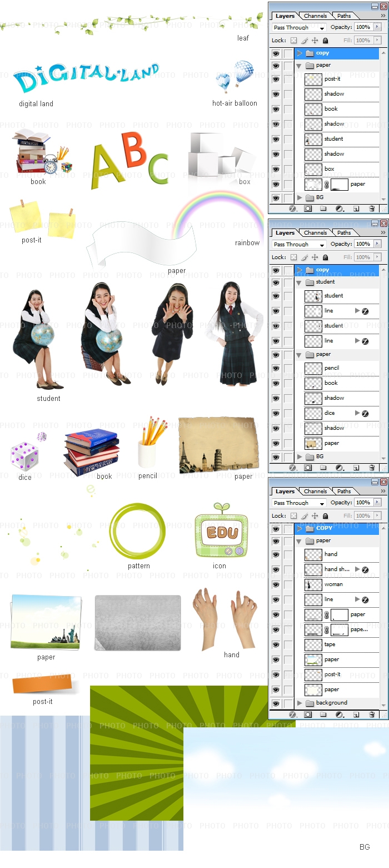This screenshot has height=868, width=389.
Task: Lock position icon in panel containing box layer
Action: [315, 41]
